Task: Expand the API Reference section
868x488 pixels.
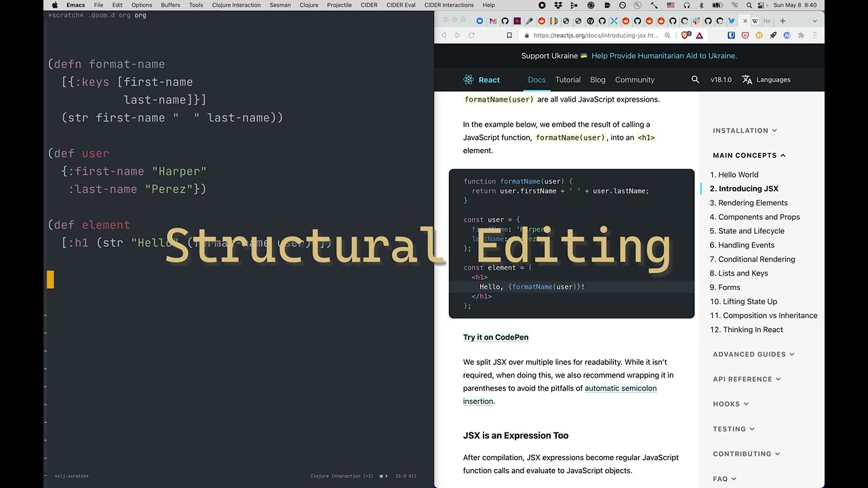Action: (x=747, y=379)
